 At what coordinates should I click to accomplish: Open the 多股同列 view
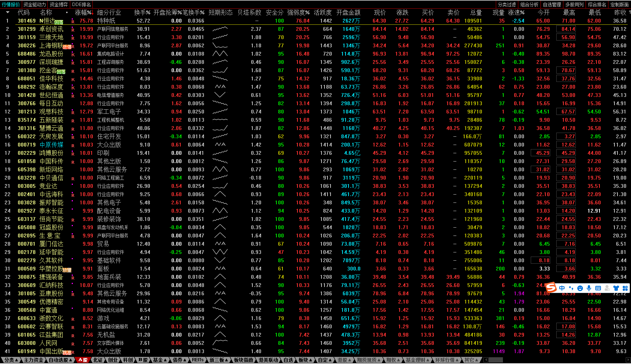tap(575, 5)
